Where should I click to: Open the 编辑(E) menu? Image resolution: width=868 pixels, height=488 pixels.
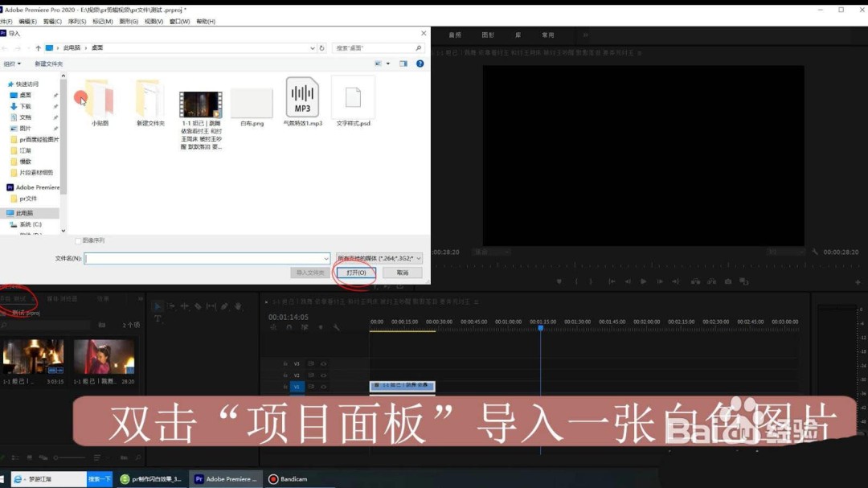pos(27,22)
